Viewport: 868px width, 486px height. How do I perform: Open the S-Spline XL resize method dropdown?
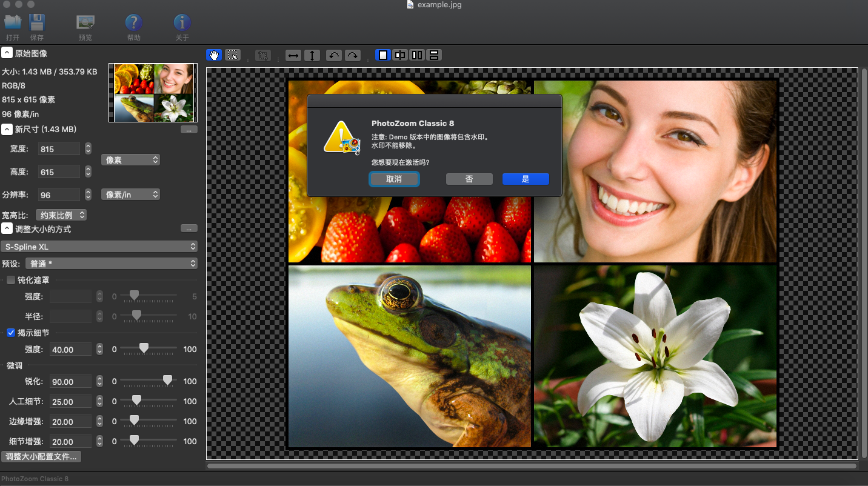tap(99, 246)
